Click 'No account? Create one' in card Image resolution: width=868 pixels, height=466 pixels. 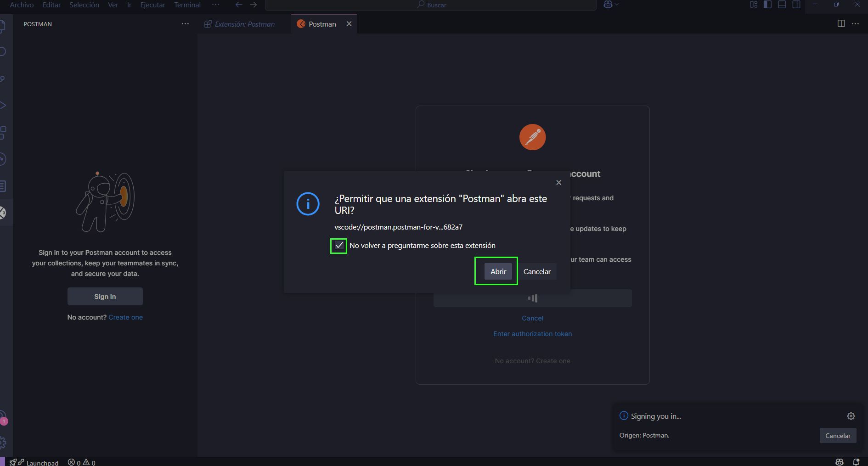(x=532, y=361)
